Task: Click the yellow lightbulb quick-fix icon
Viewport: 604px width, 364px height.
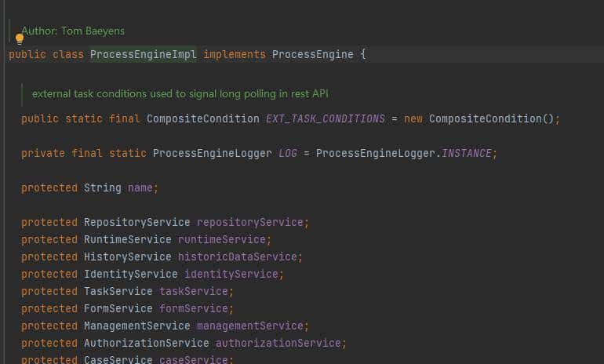Action: pyautogui.click(x=20, y=39)
